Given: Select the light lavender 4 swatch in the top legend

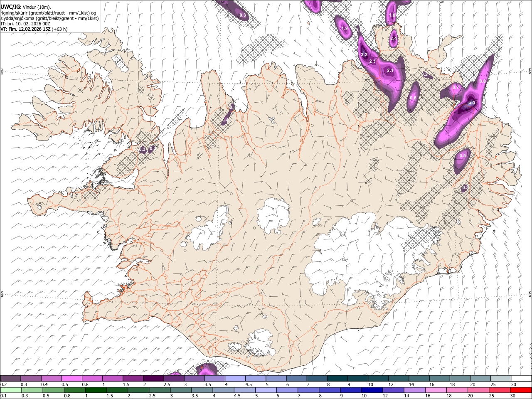Looking at the screenshot, I should 235,378.
